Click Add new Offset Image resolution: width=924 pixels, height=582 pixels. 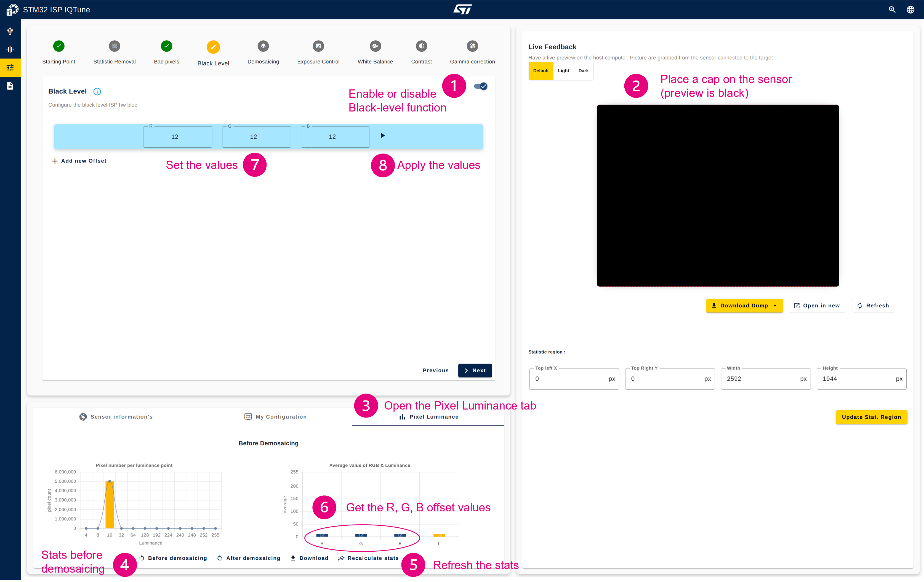[x=79, y=161]
